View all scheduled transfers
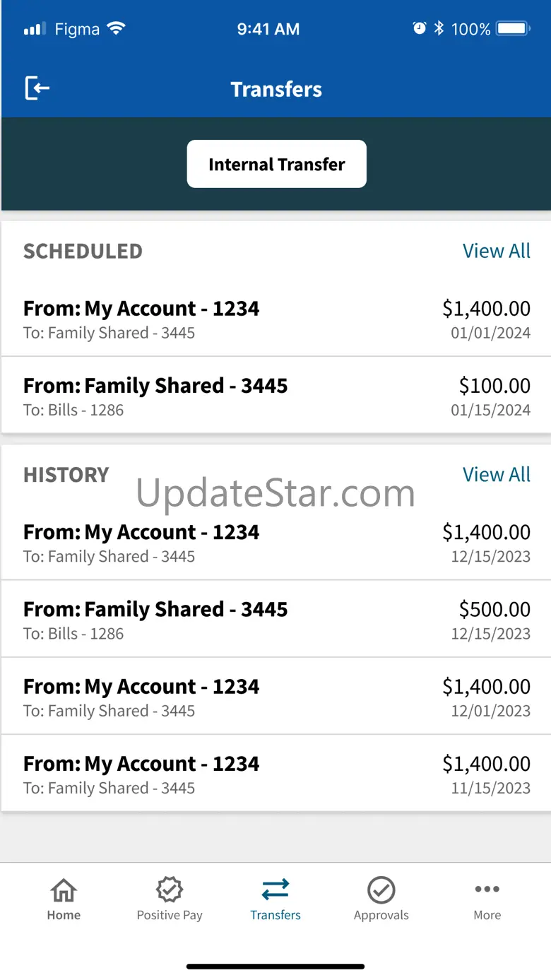The height and width of the screenshot is (980, 551). click(x=496, y=251)
